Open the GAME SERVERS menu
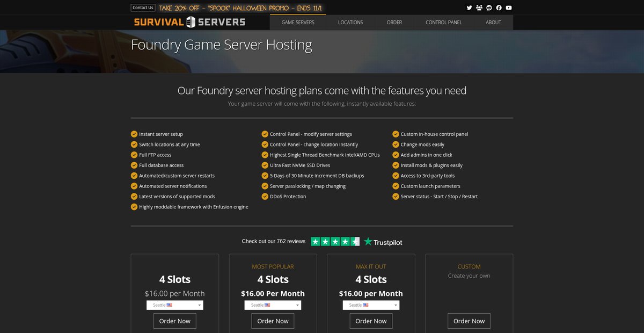Image resolution: width=644 pixels, height=333 pixels. click(x=298, y=23)
